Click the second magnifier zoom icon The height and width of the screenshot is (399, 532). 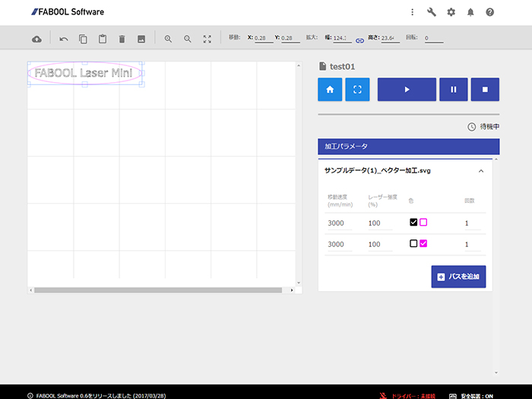click(x=187, y=39)
